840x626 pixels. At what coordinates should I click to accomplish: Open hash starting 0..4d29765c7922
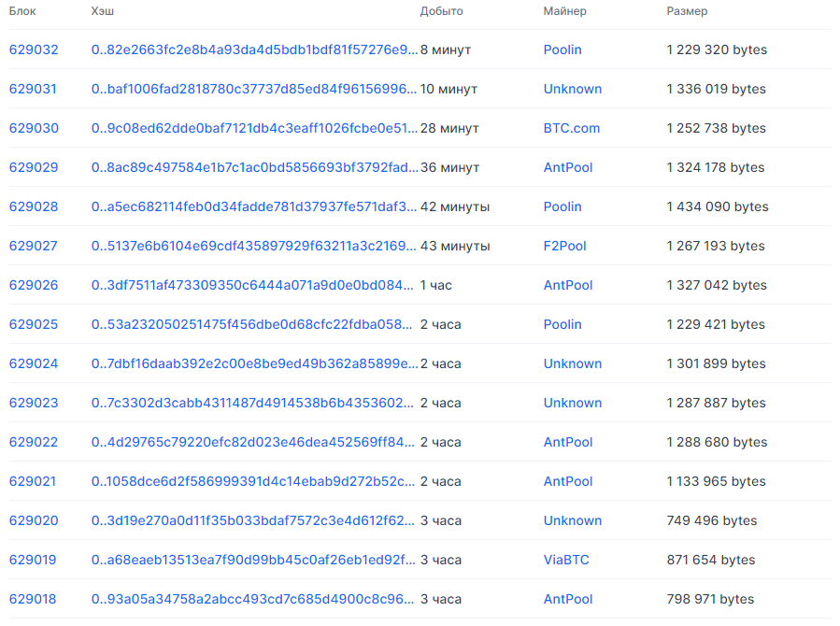253,442
